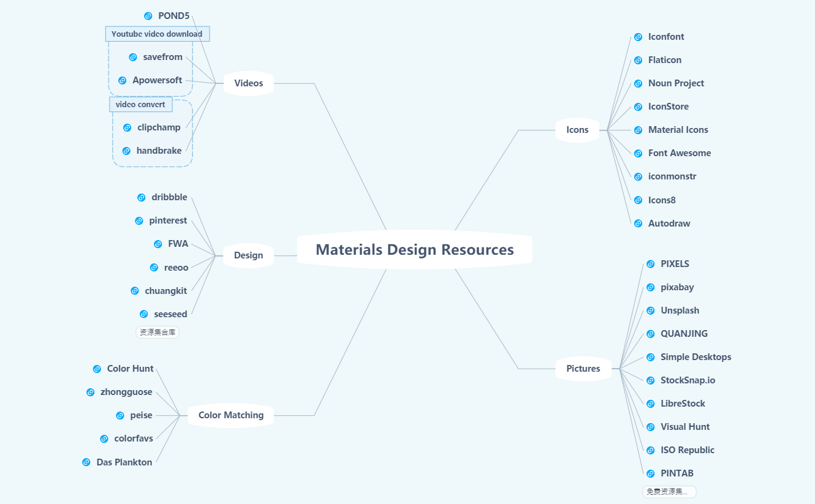815x504 pixels.
Task: Click the link icon beside Das Plankton
Action: (x=86, y=462)
